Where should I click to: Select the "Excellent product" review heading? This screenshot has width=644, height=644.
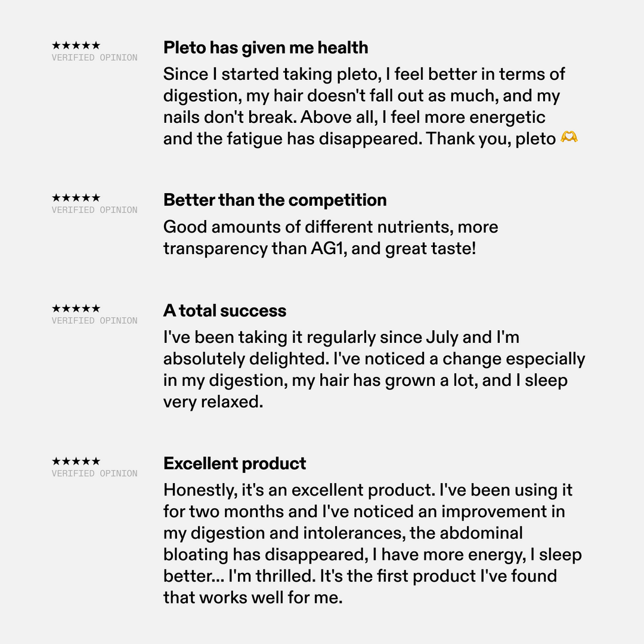pos(235,463)
